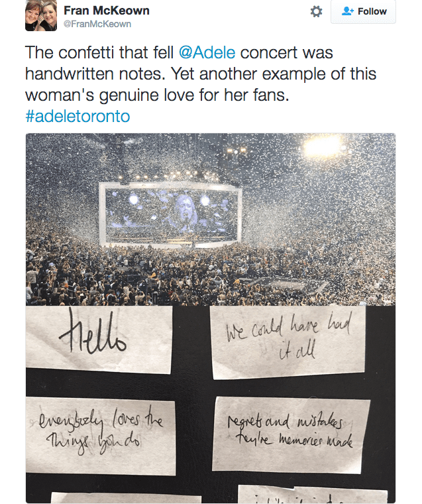Open the #adeletoronto hashtag
This screenshot has width=422, height=504.
[77, 116]
